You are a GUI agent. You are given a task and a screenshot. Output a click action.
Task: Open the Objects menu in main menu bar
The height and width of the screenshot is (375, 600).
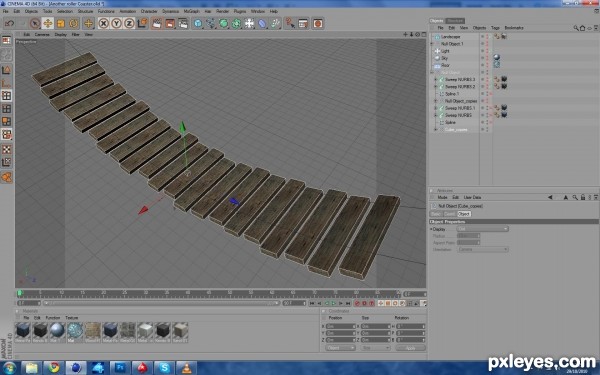pyautogui.click(x=31, y=11)
